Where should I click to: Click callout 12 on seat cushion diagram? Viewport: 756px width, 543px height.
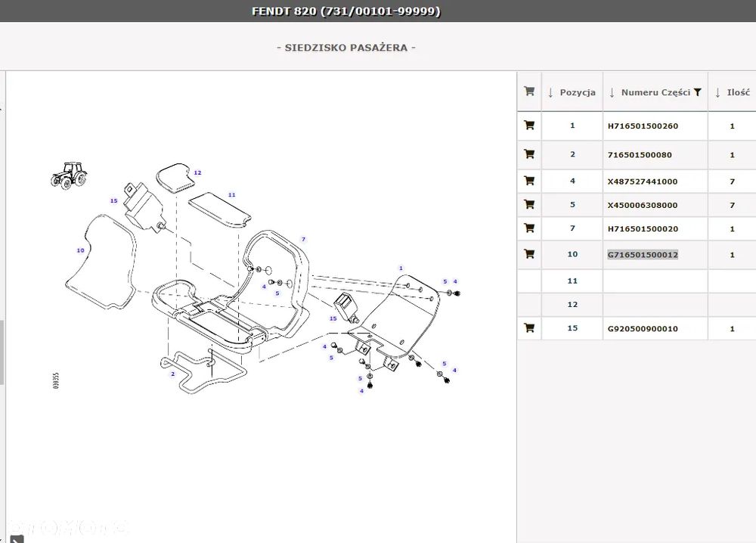click(x=197, y=172)
